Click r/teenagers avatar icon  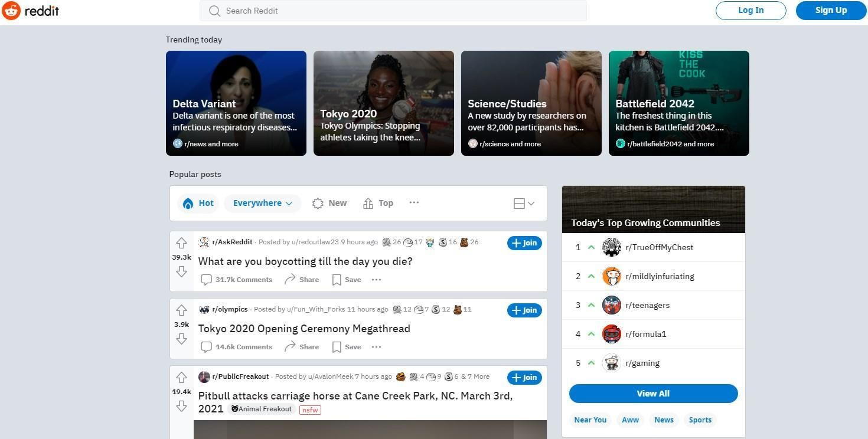pyautogui.click(x=612, y=305)
